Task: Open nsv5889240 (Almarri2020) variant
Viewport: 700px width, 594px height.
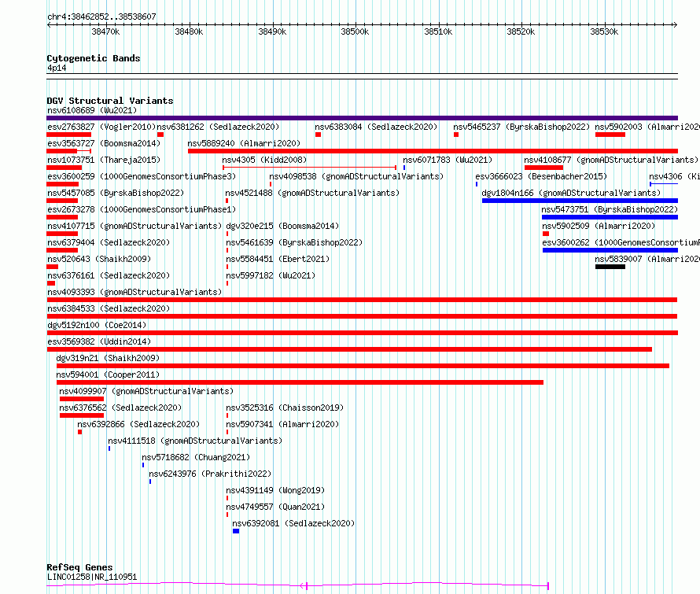Action: [244, 143]
